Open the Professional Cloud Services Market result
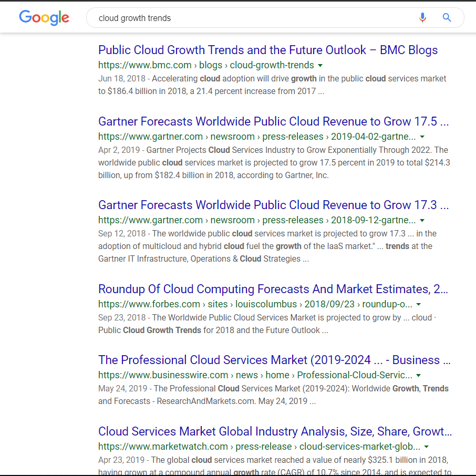 pyautogui.click(x=273, y=360)
